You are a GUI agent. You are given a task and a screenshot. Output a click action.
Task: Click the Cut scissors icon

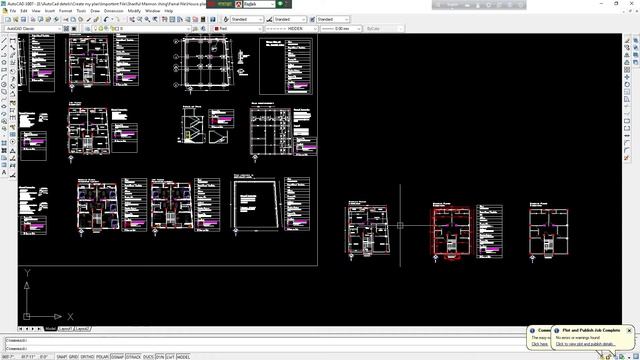(65, 19)
